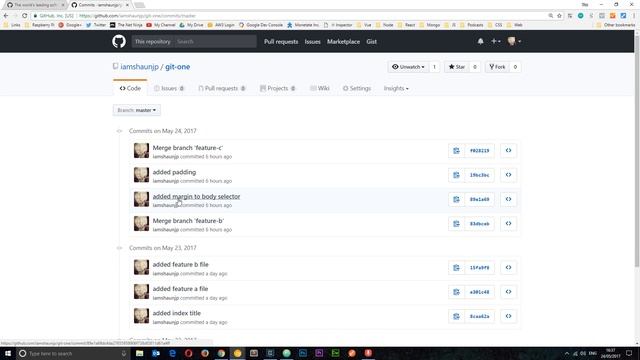Open commit "added margin to body selector"
Image resolution: width=640 pixels, height=360 pixels.
196,196
